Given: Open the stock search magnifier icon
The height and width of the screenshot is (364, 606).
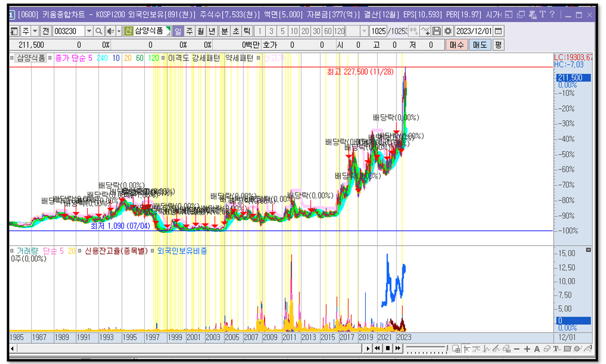Looking at the screenshot, I should (x=99, y=31).
